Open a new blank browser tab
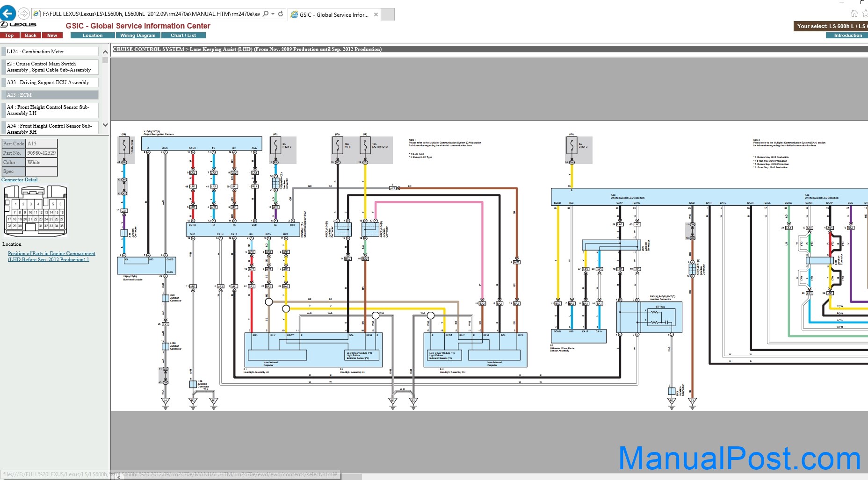 point(388,14)
